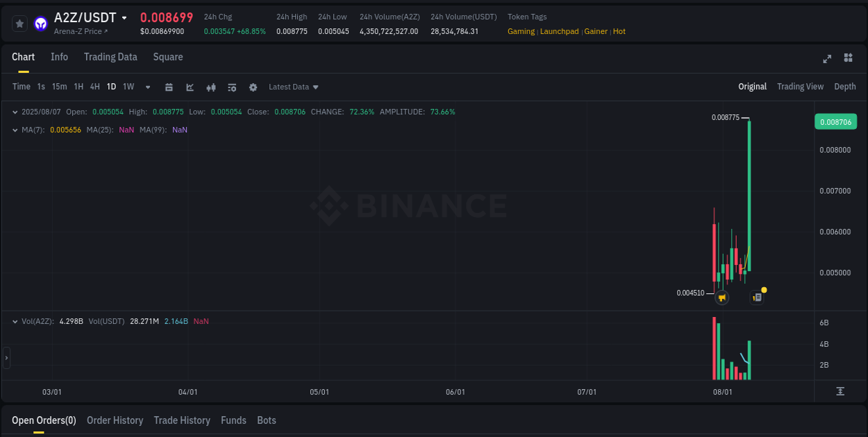Open the technical indicators settings icon
Image resolution: width=868 pixels, height=437 pixels.
[232, 87]
